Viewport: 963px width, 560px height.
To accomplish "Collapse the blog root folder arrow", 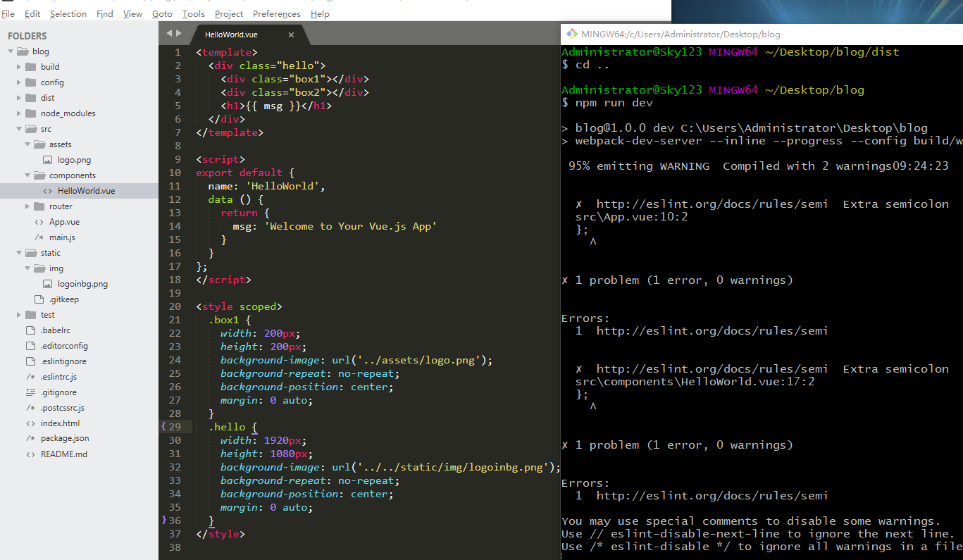I will pyautogui.click(x=11, y=51).
